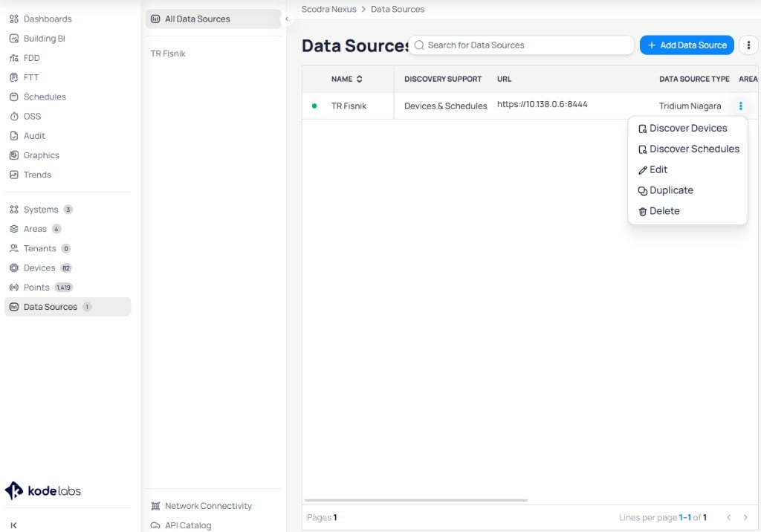Go to Areas in the sidebar
761x532 pixels.
pos(35,229)
